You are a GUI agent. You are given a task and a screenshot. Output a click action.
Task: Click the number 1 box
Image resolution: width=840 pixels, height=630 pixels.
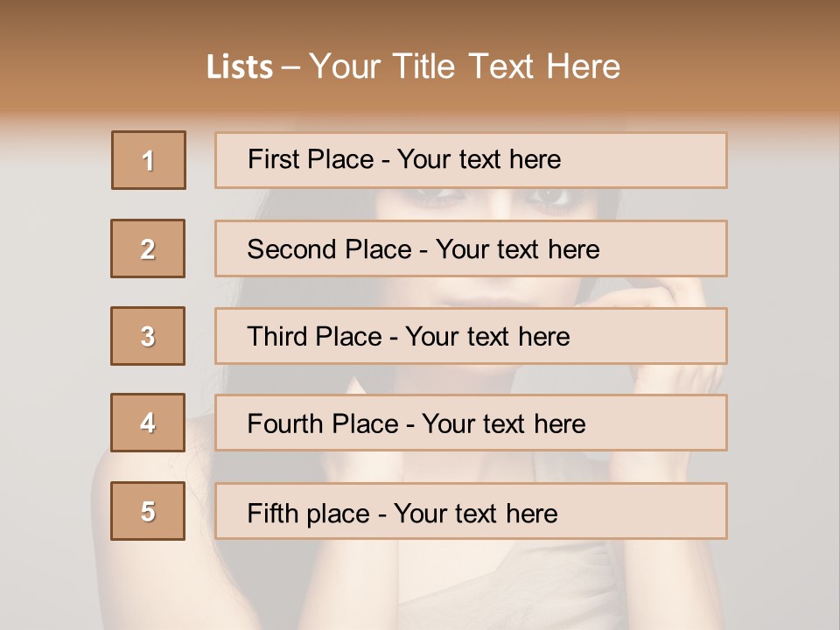[x=149, y=160]
